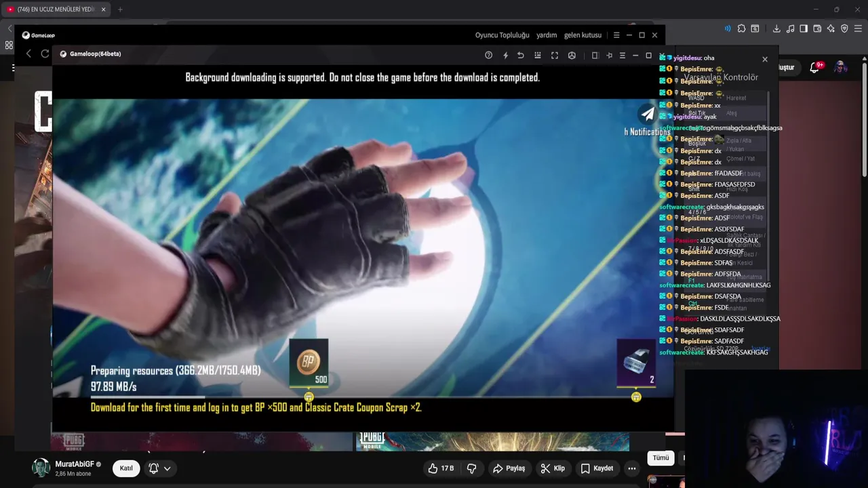Click the download progress bar
This screenshot has height=488, width=868.
[x=363, y=397]
